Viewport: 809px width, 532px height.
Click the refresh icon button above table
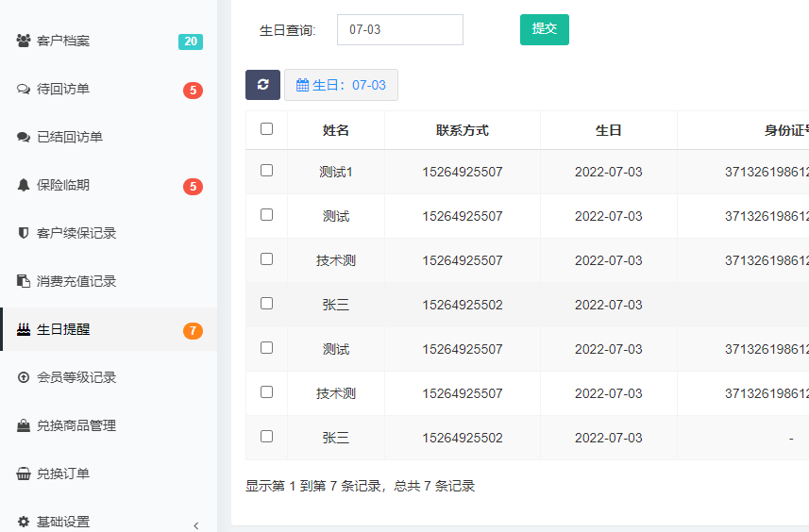coord(262,85)
